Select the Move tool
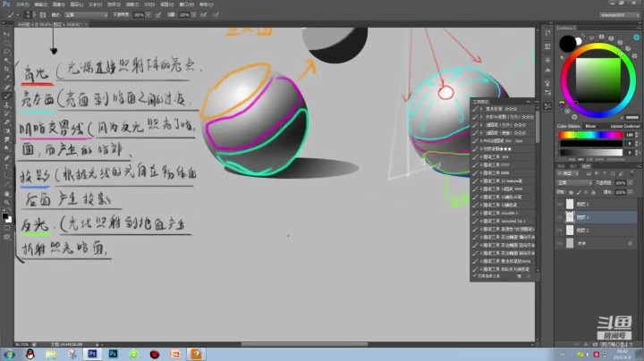This screenshot has height=361, width=644. [x=6, y=34]
